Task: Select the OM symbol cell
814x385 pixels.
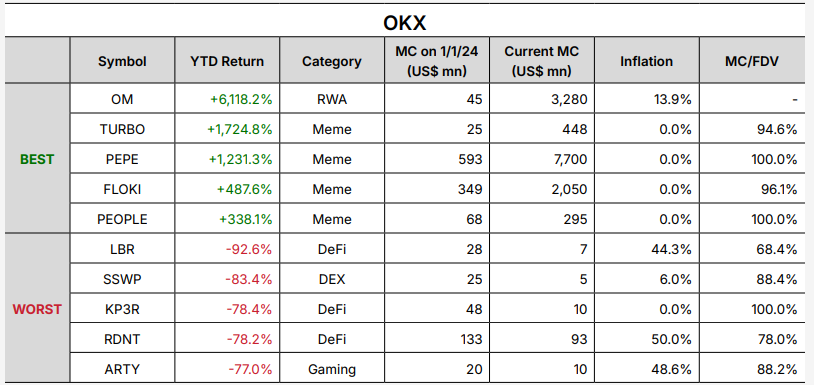Action: point(123,99)
